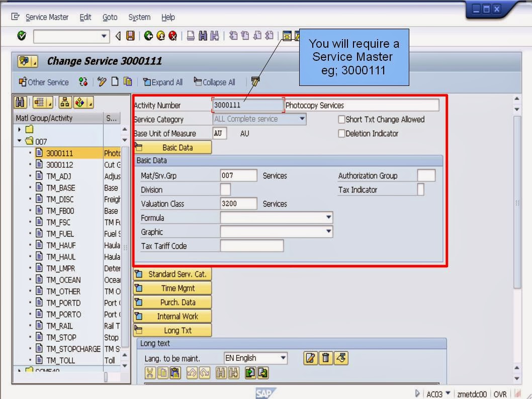
Task: Click the Valuation Class field 3200
Action: pyautogui.click(x=238, y=204)
